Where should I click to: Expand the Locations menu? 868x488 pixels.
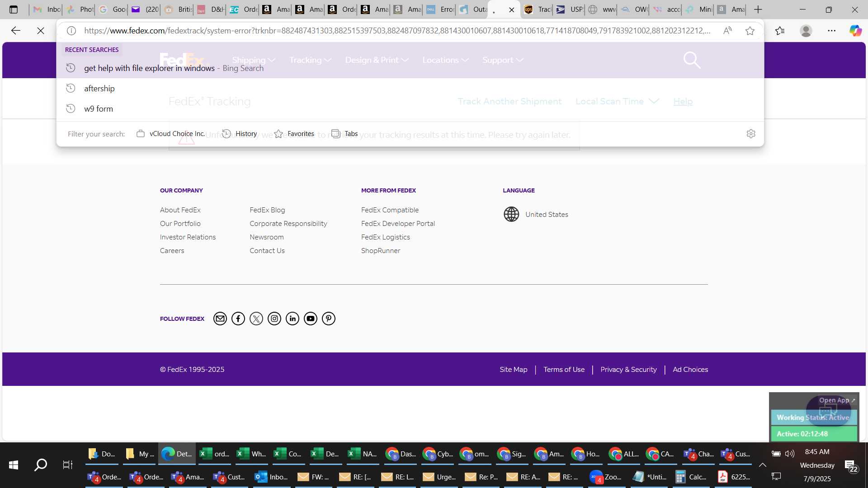click(x=445, y=60)
